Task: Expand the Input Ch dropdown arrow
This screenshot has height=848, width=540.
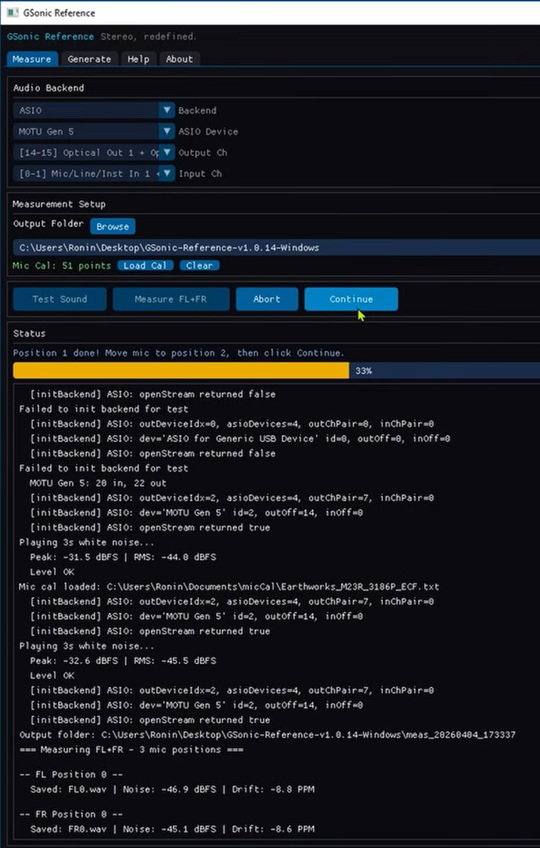Action: point(167,173)
